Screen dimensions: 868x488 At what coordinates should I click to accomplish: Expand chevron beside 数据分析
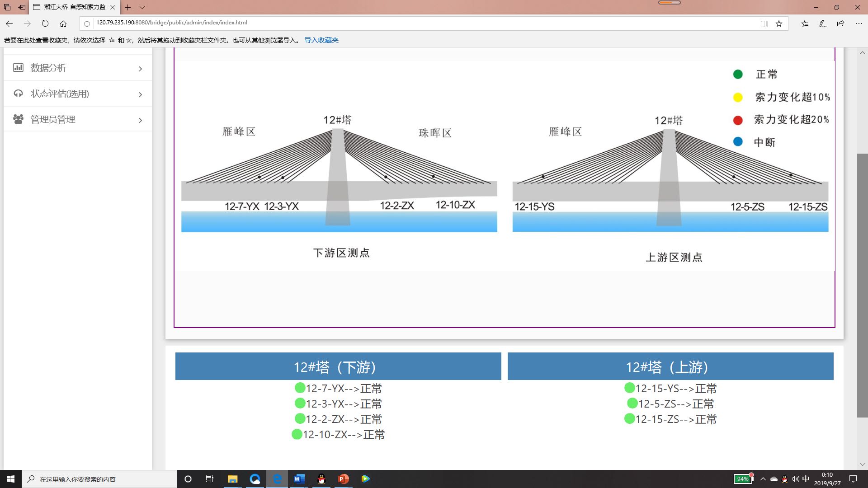pyautogui.click(x=140, y=69)
